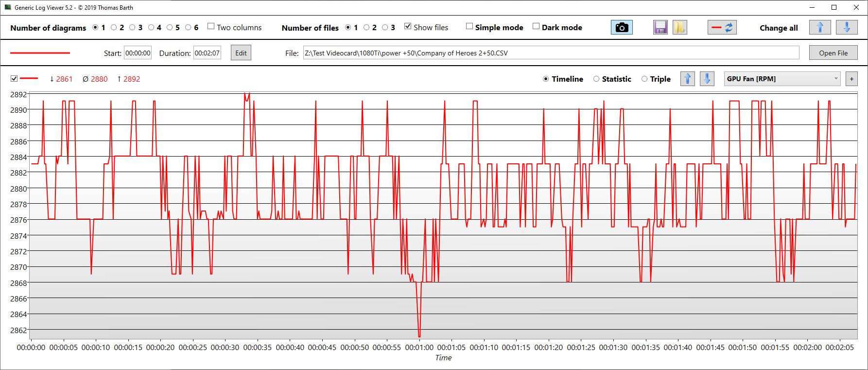
Task: Click the 2892 y-axis label
Action: [x=18, y=94]
